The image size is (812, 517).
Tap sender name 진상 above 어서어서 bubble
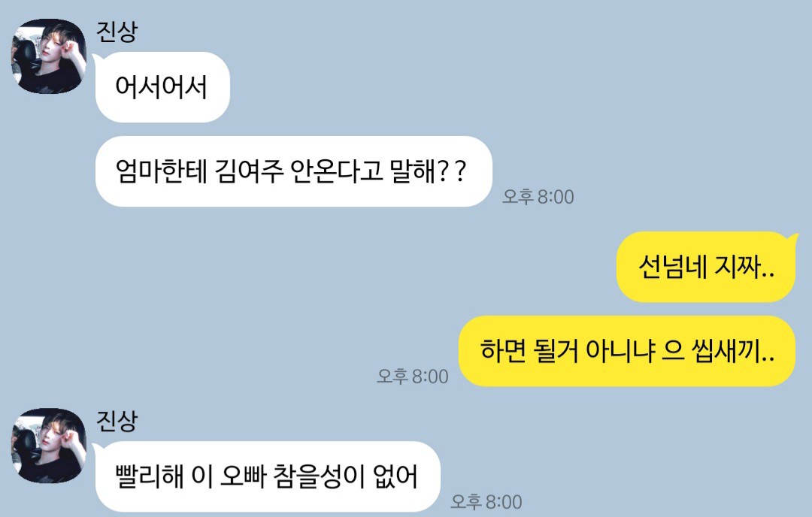pos(117,31)
